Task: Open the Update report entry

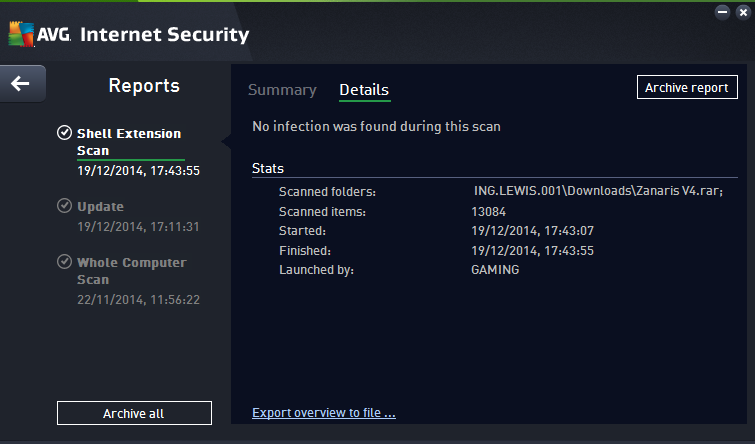Action: click(100, 206)
